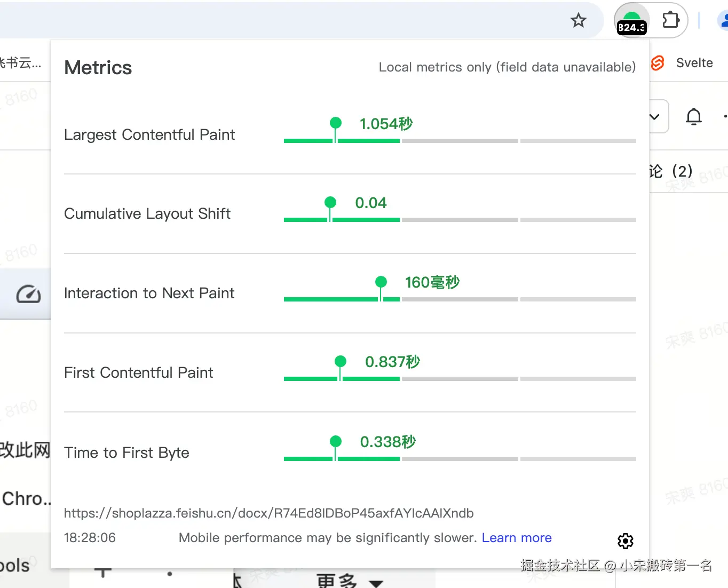The height and width of the screenshot is (588, 728).
Task: Click the Interaction to Next Paint marker
Action: pos(381,282)
